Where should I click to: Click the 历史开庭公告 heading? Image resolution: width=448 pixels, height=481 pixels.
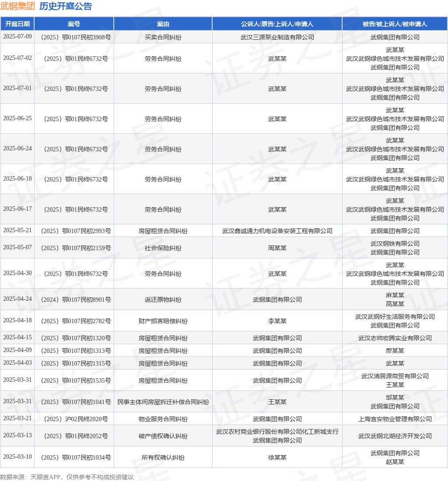coord(66,6)
